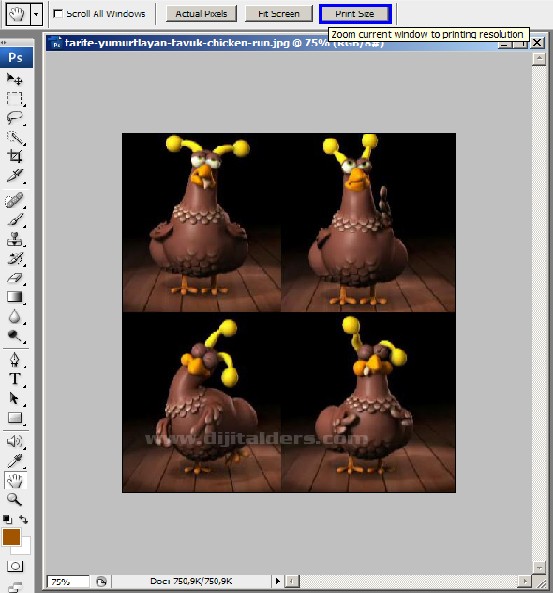Select the Crop tool
This screenshot has width=553, height=593.
coord(15,156)
